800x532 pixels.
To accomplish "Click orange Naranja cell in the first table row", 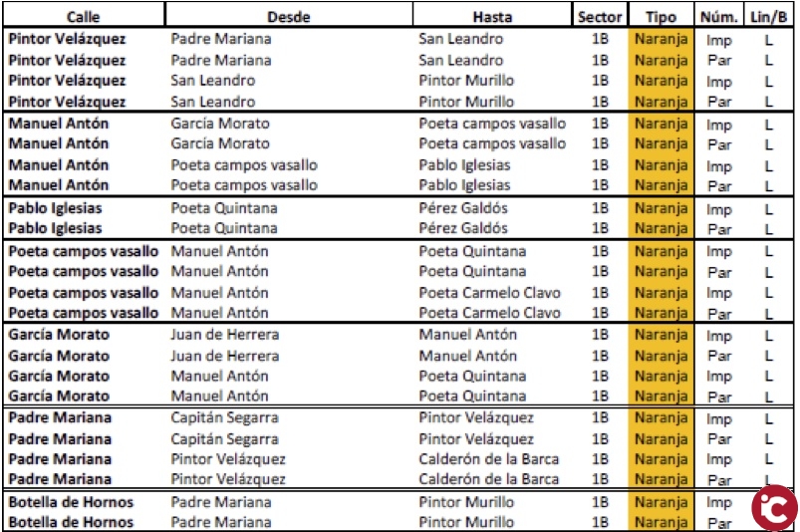I will point(660,40).
